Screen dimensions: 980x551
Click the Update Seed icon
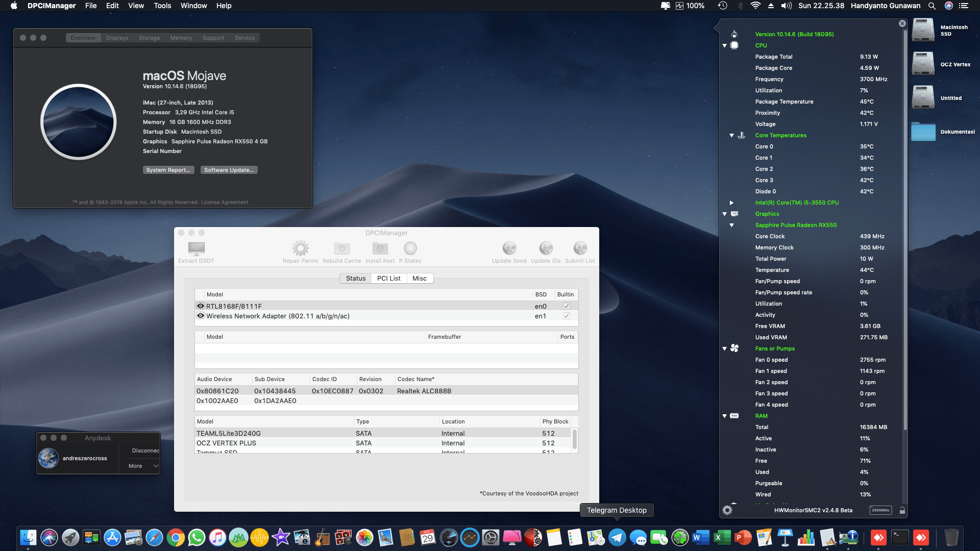(509, 248)
